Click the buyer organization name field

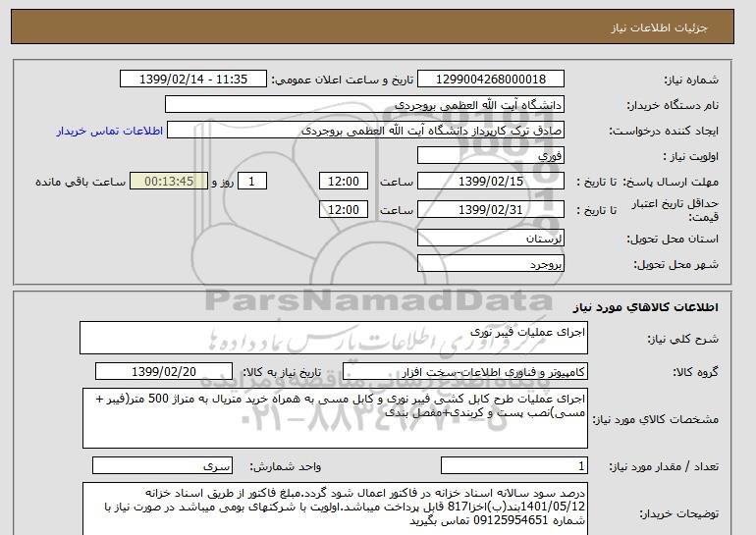point(364,105)
